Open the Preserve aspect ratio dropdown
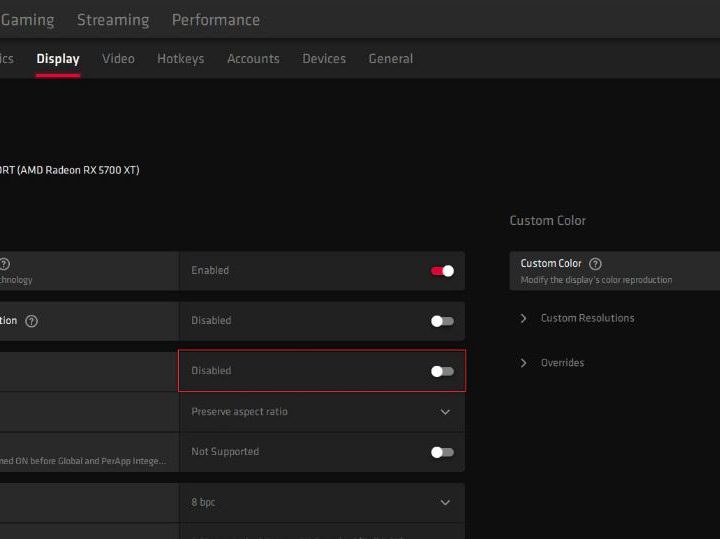The width and height of the screenshot is (720, 539). tap(321, 412)
